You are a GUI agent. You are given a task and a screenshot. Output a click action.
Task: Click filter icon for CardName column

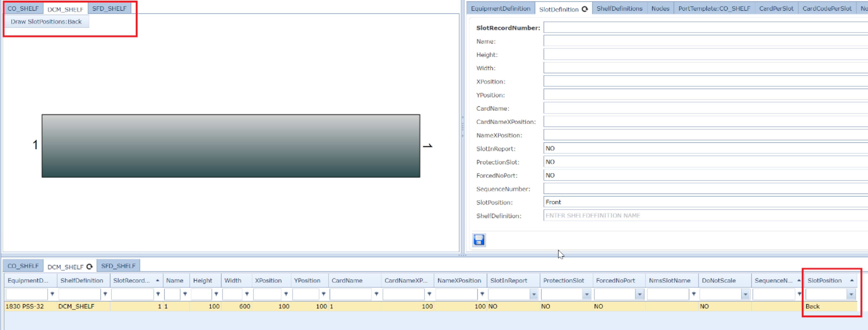point(376,294)
